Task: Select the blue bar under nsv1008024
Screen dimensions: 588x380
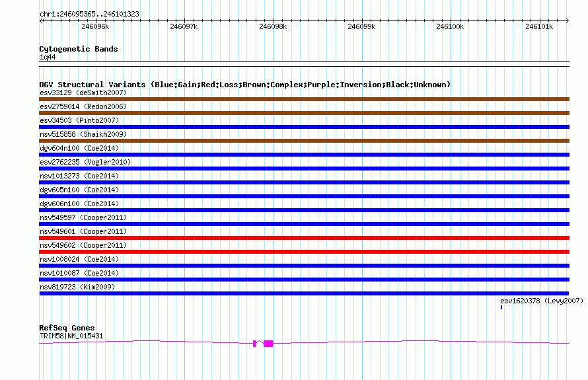Action: tap(304, 266)
